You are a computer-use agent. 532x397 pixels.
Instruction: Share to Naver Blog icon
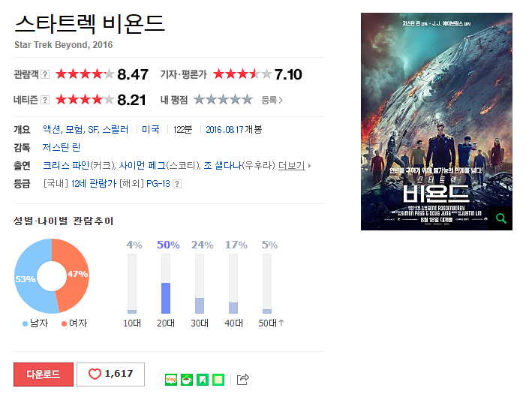point(171,379)
